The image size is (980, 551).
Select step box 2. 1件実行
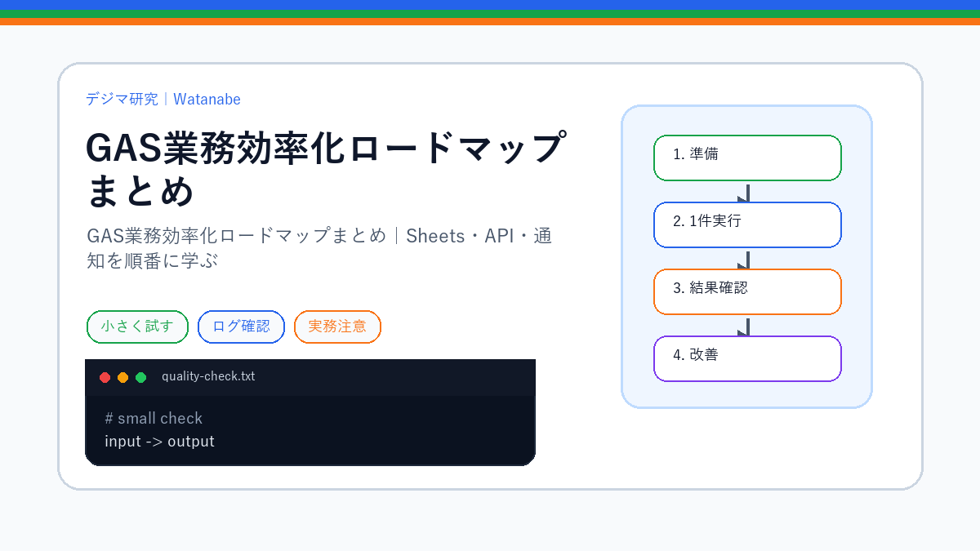tap(747, 224)
